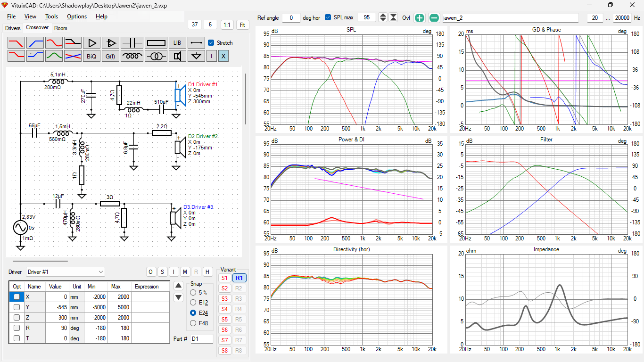Viewport: 644px width, 362px height.
Task: Open the Driver #1 dropdown
Action: click(66, 272)
